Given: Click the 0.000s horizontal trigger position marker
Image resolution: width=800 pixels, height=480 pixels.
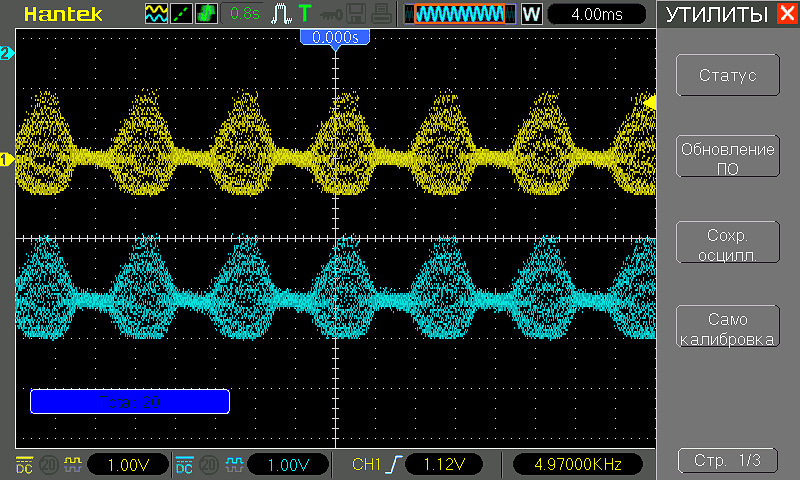Looking at the screenshot, I should coord(335,39).
